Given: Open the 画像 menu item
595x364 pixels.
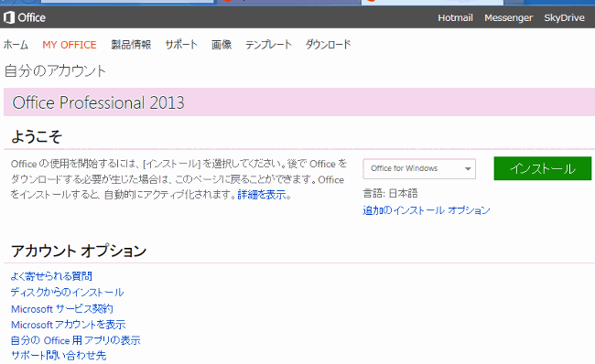Looking at the screenshot, I should [x=222, y=45].
